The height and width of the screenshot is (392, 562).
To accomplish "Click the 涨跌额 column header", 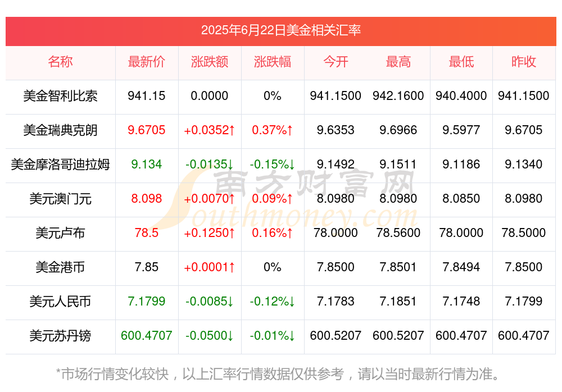I will [x=209, y=62].
